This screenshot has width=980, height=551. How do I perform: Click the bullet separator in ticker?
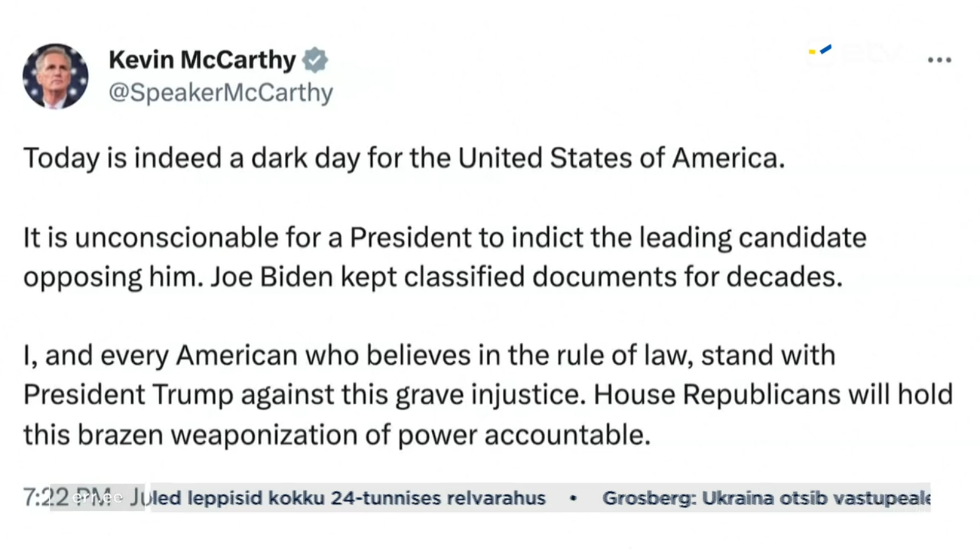573,498
